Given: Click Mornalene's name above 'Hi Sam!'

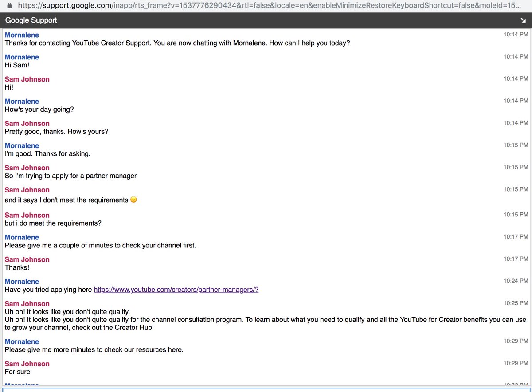Looking at the screenshot, I should [x=22, y=57].
